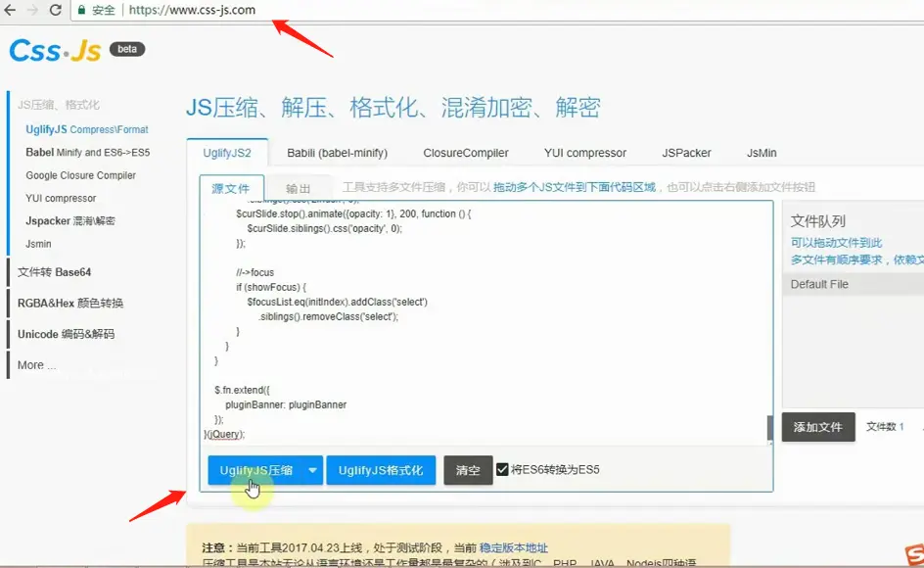This screenshot has height=568, width=924.
Task: Click the code editor scrollbar thumb
Action: click(769, 428)
